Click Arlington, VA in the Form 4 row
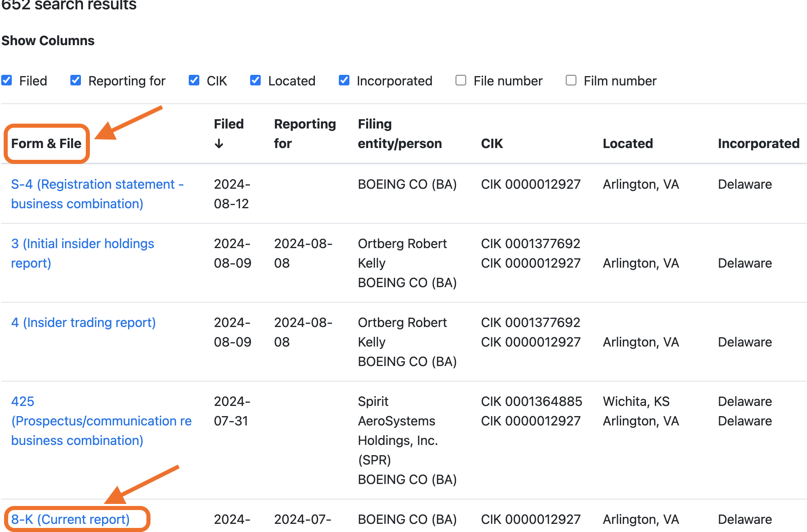This screenshot has width=807, height=532. (641, 342)
